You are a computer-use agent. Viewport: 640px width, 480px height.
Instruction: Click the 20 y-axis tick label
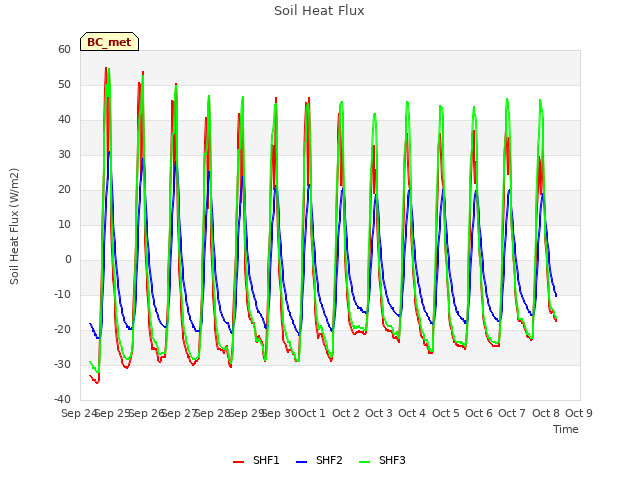pos(64,189)
